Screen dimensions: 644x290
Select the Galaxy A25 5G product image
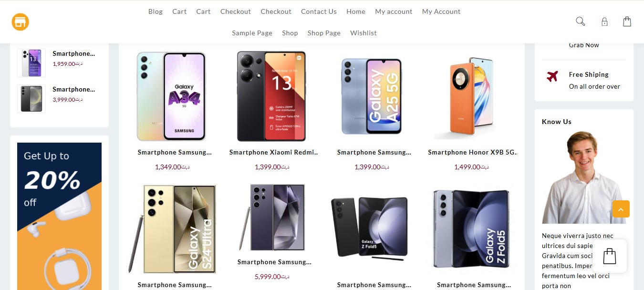click(x=371, y=96)
